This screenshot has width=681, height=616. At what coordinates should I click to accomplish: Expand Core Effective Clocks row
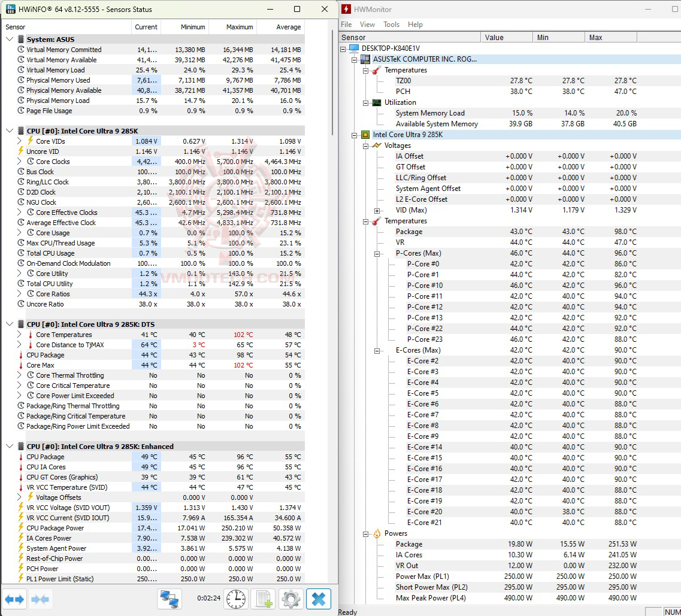tap(19, 213)
